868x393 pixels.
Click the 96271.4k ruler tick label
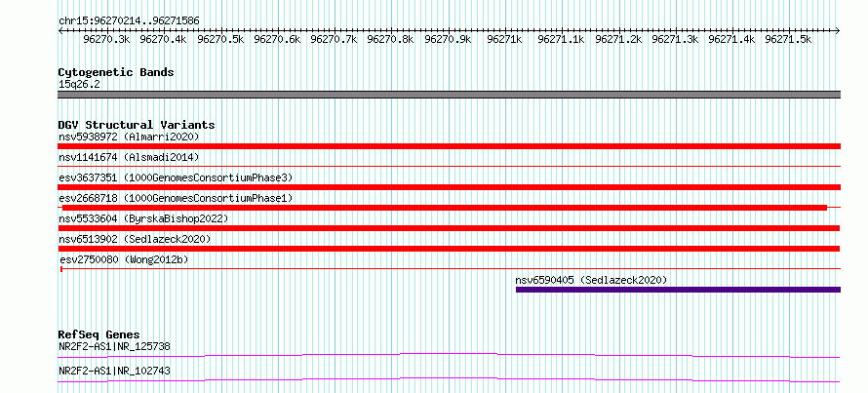[x=731, y=39]
